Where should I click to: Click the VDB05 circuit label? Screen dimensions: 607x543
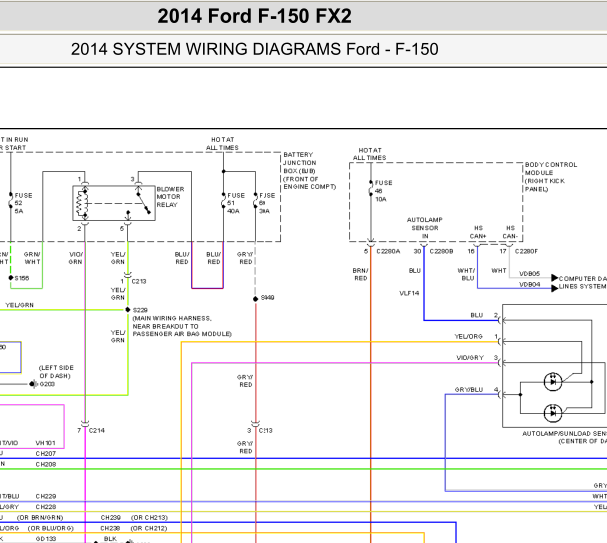click(529, 274)
